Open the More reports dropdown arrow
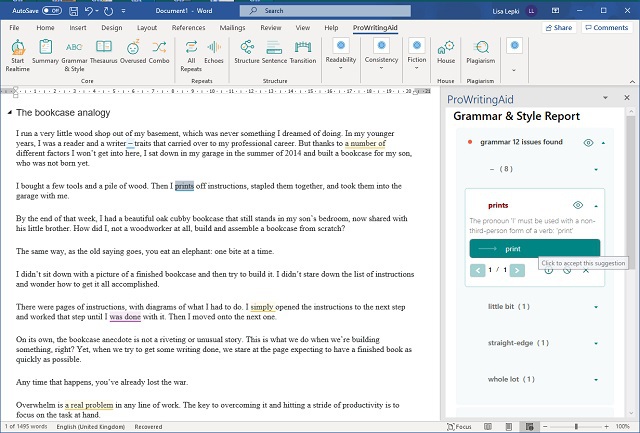 (514, 70)
